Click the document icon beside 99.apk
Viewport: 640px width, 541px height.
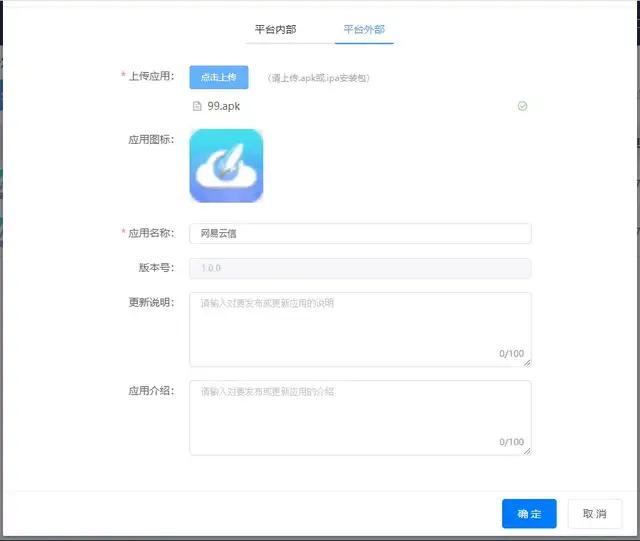coord(197,106)
